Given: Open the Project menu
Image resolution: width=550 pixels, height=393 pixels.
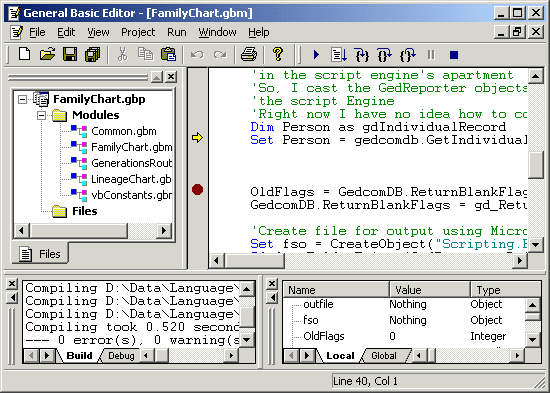Looking at the screenshot, I should click(x=138, y=32).
